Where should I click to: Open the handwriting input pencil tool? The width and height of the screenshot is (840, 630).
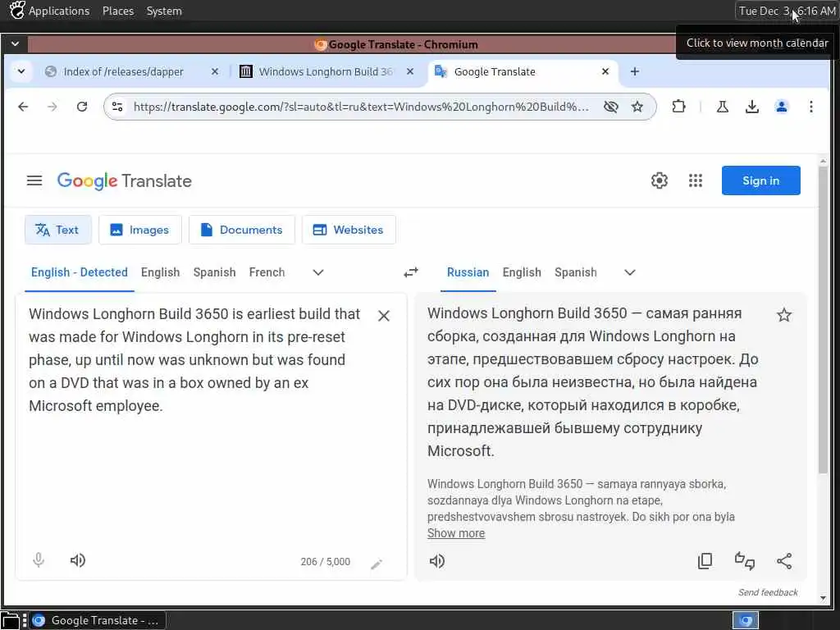(377, 564)
